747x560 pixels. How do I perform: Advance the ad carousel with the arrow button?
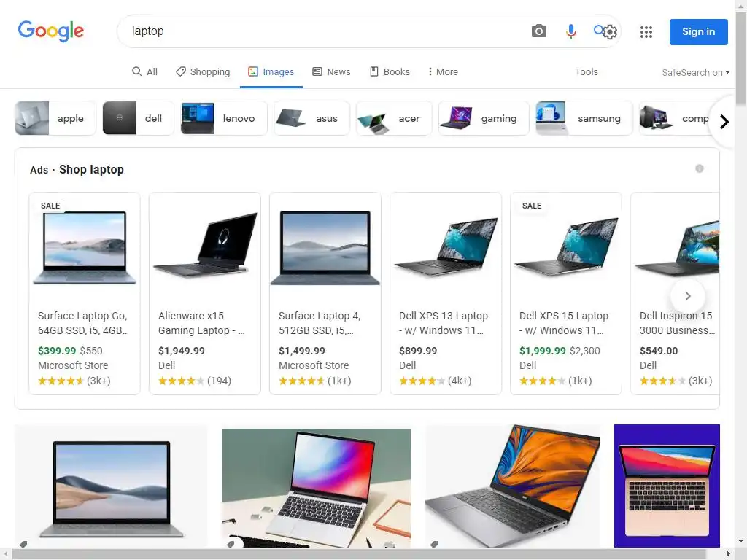(x=687, y=296)
